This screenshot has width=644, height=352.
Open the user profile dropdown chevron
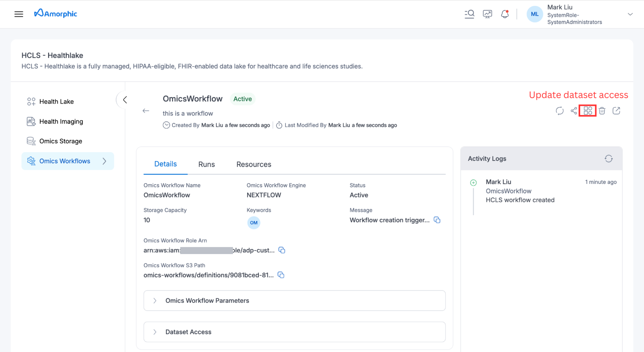[631, 14]
